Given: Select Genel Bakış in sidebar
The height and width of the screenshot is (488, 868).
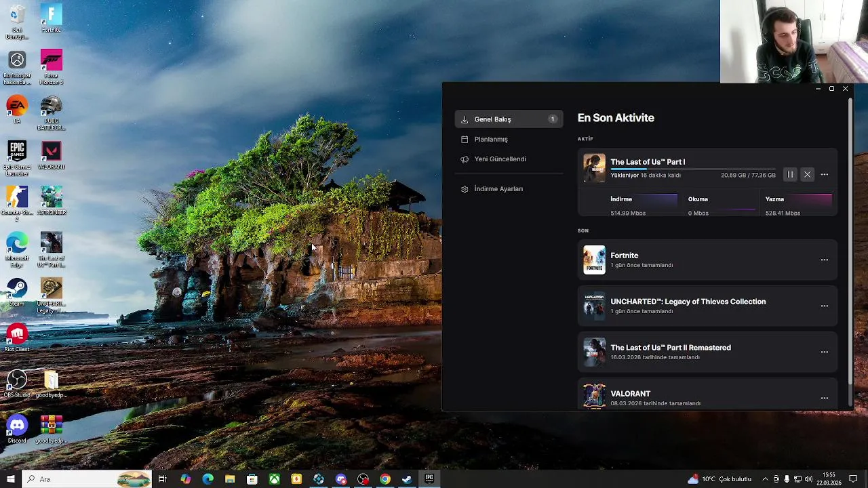Looking at the screenshot, I should click(x=509, y=119).
